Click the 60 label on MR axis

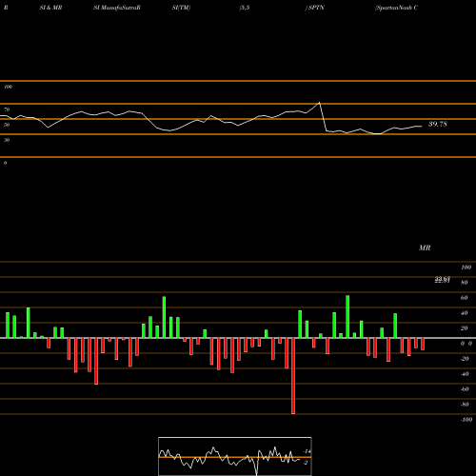tap(464, 298)
